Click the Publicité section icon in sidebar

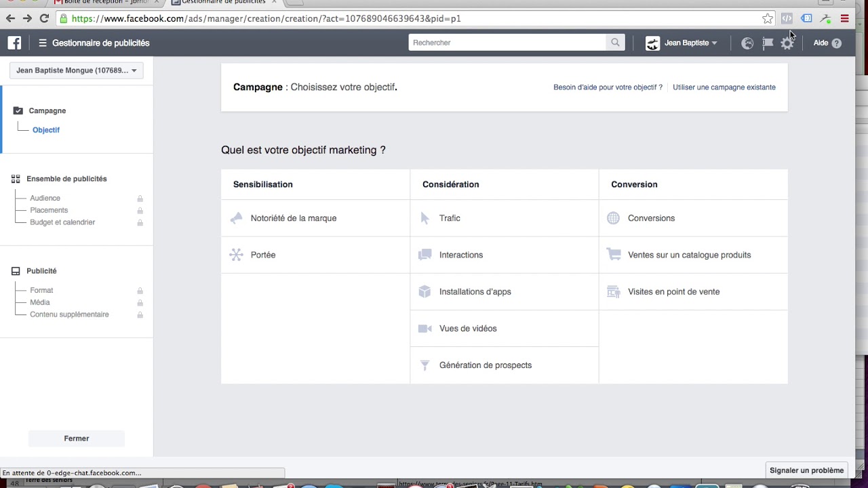pos(16,271)
